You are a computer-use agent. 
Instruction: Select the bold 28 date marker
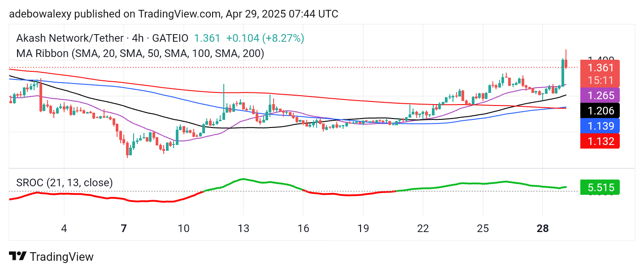tap(543, 228)
